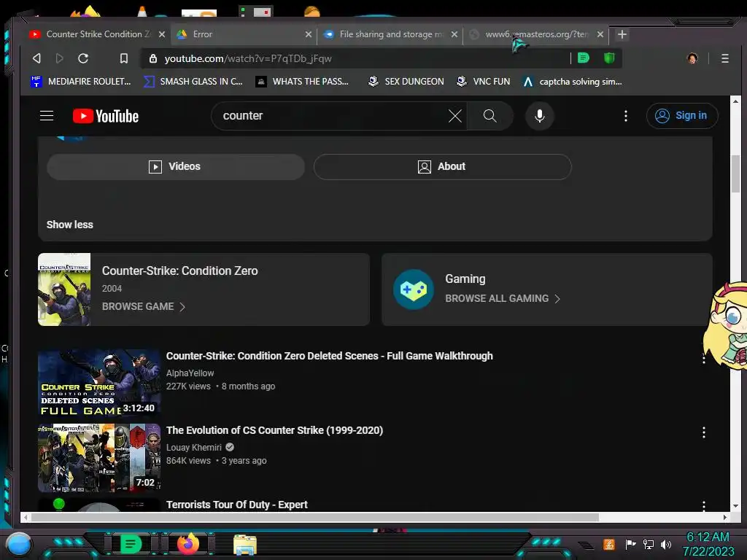The image size is (747, 560).
Task: Open the Counter-Strike: Condition Zero game card cover
Action: point(64,289)
